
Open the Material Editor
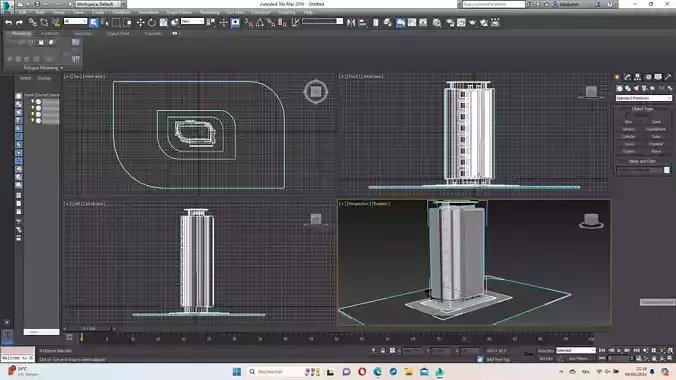437,22
